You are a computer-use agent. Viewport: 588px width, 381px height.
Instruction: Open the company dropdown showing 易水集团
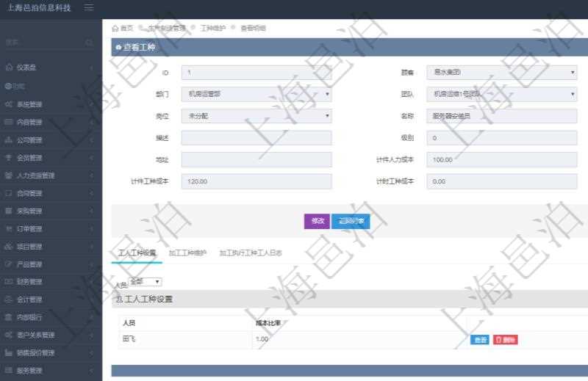click(502, 72)
